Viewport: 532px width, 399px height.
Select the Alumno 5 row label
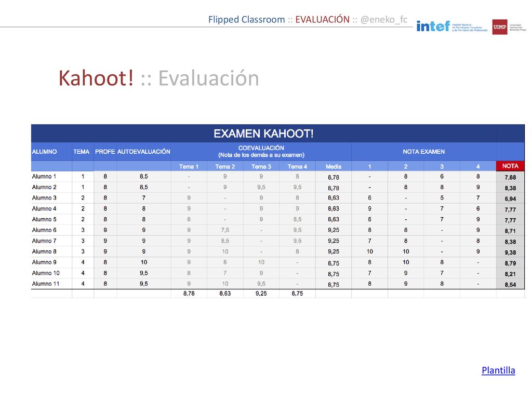click(x=44, y=219)
